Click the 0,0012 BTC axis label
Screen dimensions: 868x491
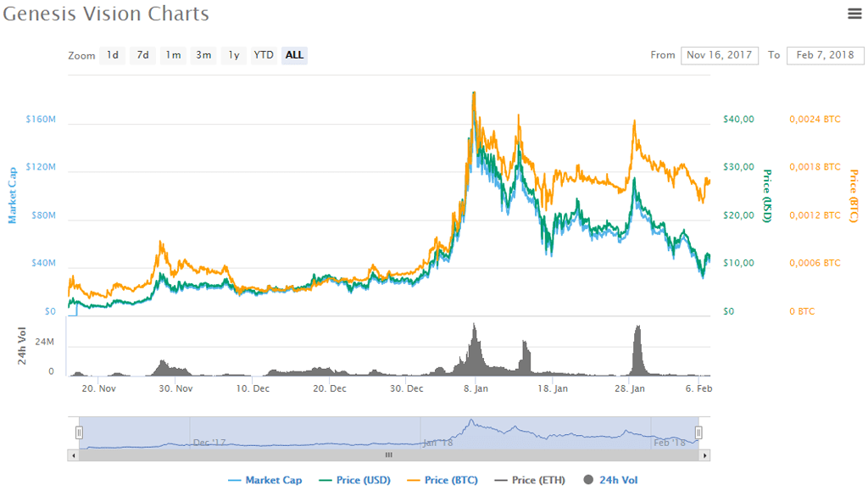pos(815,215)
